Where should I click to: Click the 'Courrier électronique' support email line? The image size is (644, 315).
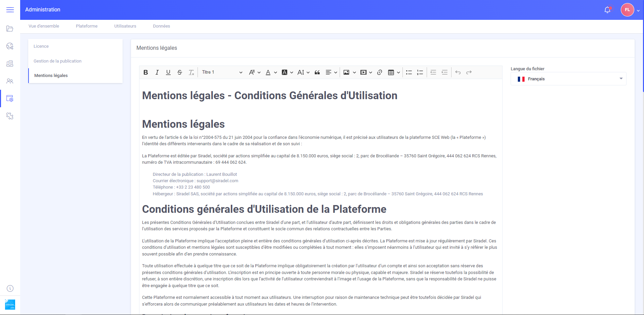pyautogui.click(x=196, y=181)
